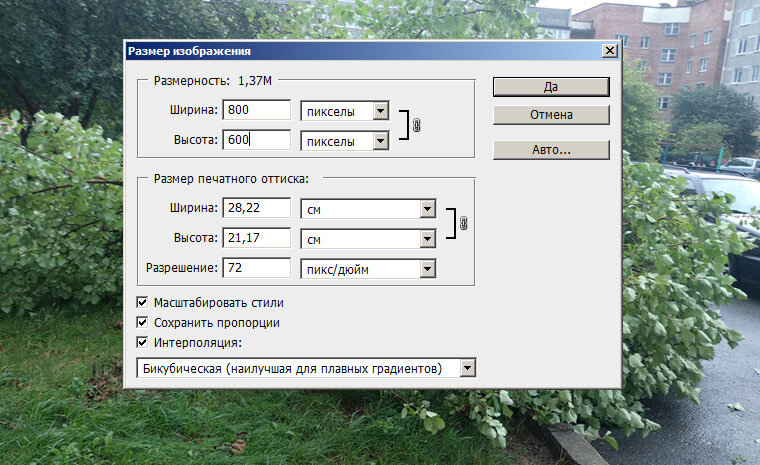Open the Авто... settings button

click(551, 150)
